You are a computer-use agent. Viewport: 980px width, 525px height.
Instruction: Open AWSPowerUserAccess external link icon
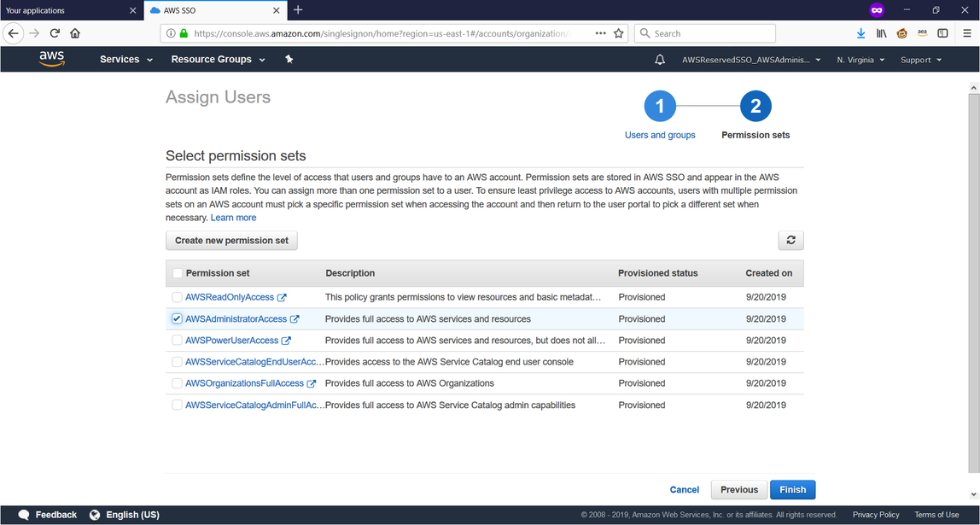[286, 341]
